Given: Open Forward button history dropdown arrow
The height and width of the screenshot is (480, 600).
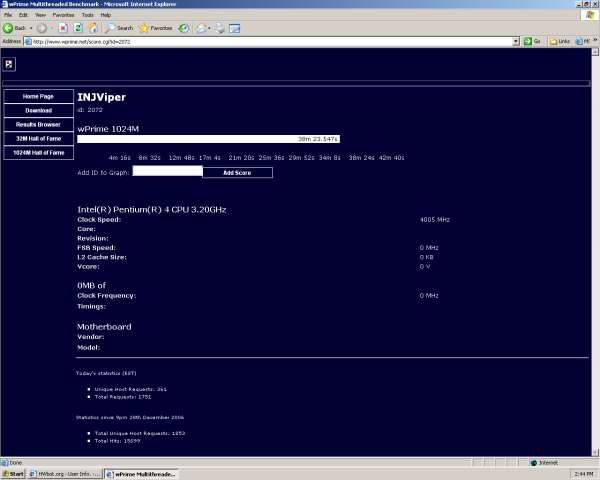Looking at the screenshot, I should coord(52,28).
